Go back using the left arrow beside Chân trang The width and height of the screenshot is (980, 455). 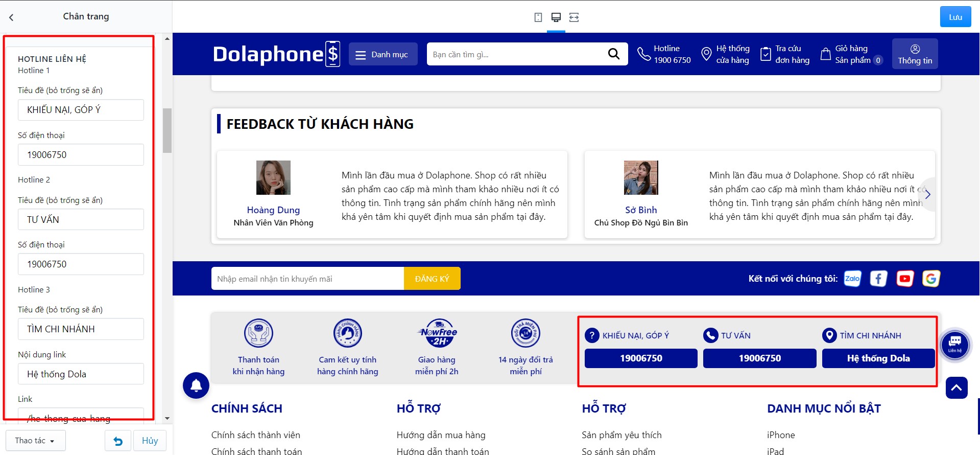coord(11,17)
